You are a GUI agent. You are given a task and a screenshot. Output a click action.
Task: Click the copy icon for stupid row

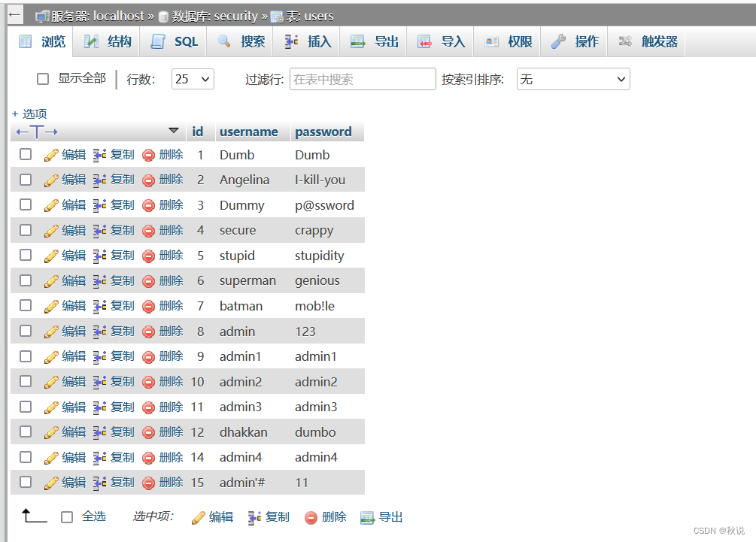100,256
